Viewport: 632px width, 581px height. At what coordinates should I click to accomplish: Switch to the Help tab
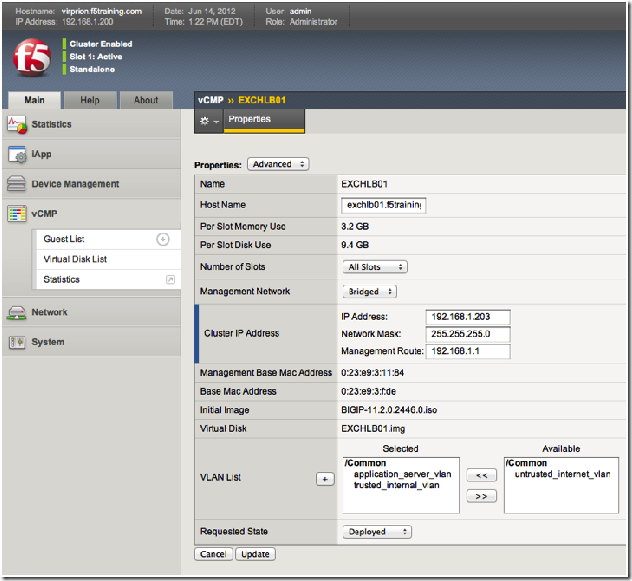pyautogui.click(x=90, y=100)
